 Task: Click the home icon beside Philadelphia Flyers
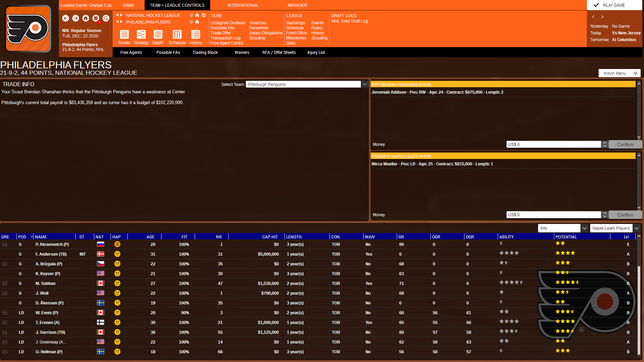click(x=197, y=22)
